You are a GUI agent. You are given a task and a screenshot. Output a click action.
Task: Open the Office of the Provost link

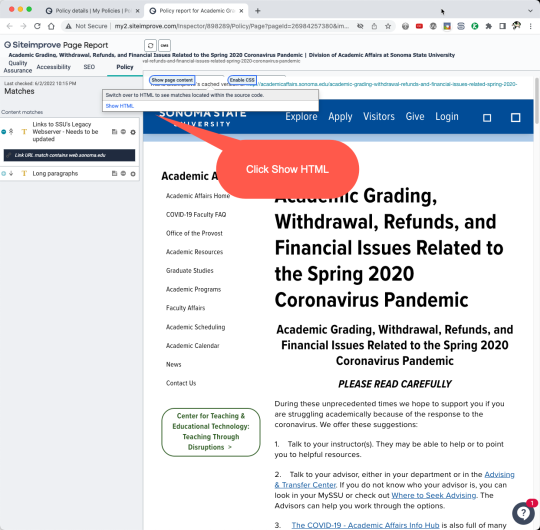(x=194, y=233)
